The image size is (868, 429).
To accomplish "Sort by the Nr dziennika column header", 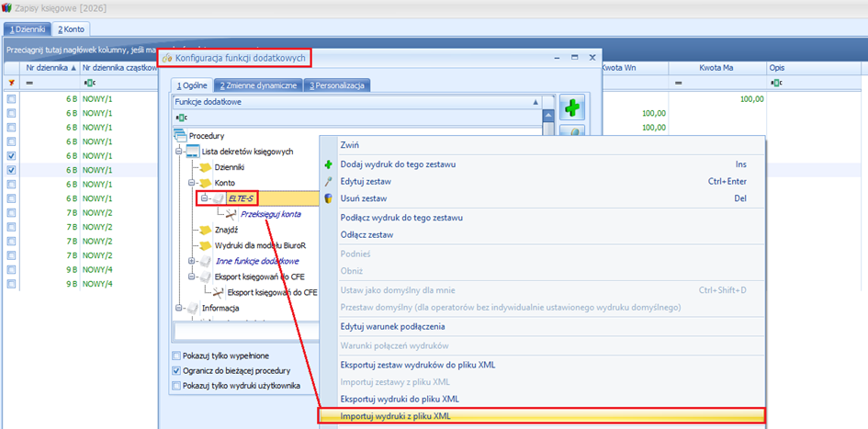I will [51, 68].
